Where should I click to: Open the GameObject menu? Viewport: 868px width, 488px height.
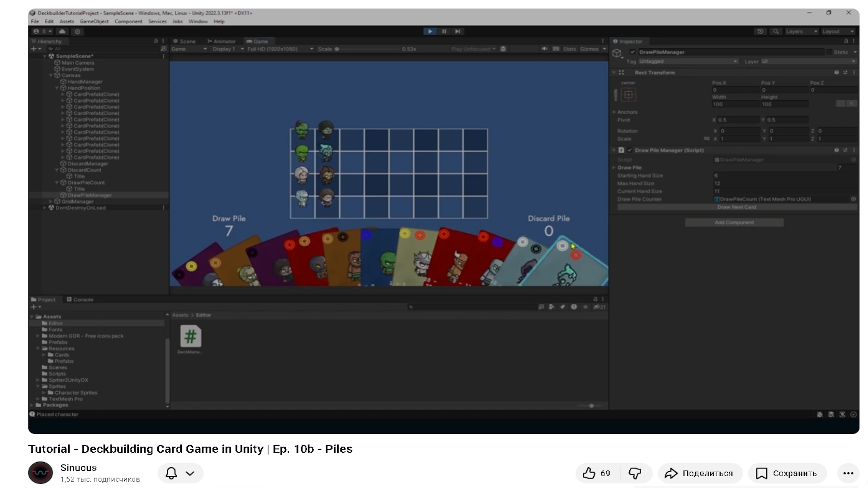pyautogui.click(x=94, y=21)
